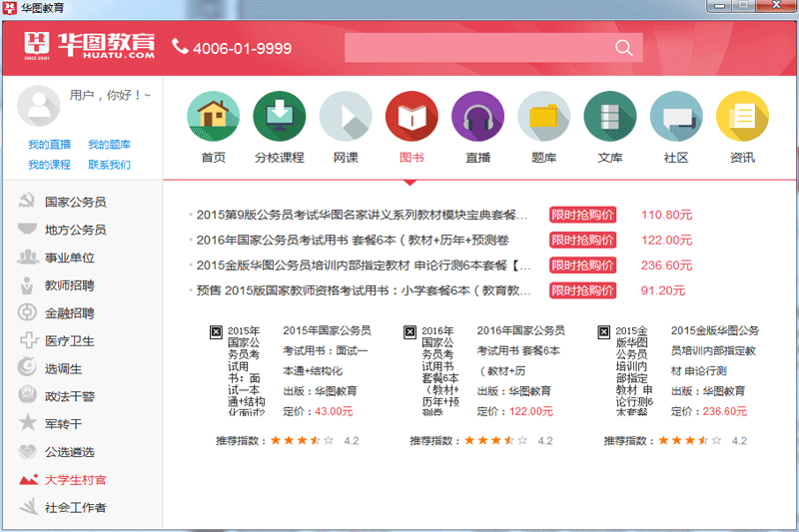Open 预售 2015版国家教师资格考试用书 link

coord(364,290)
